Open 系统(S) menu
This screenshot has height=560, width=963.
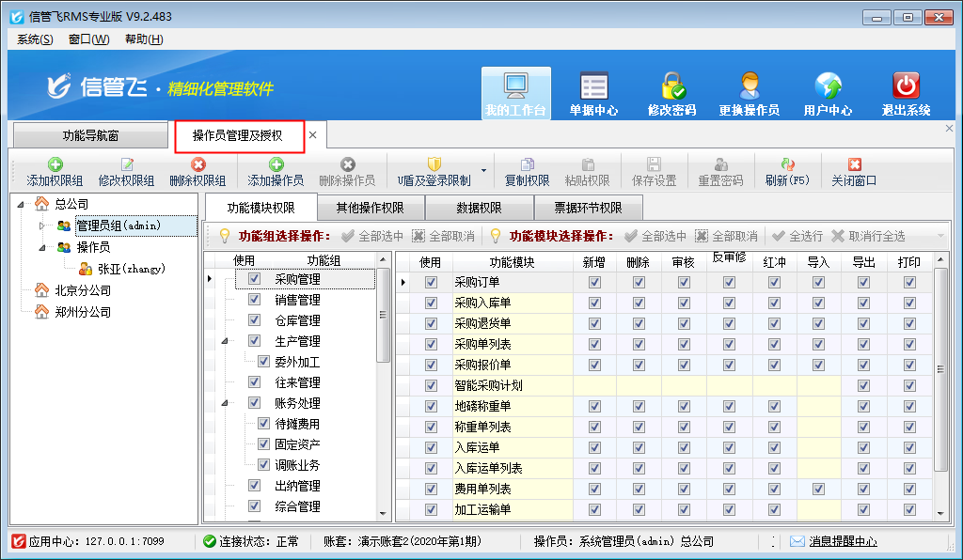(x=35, y=39)
